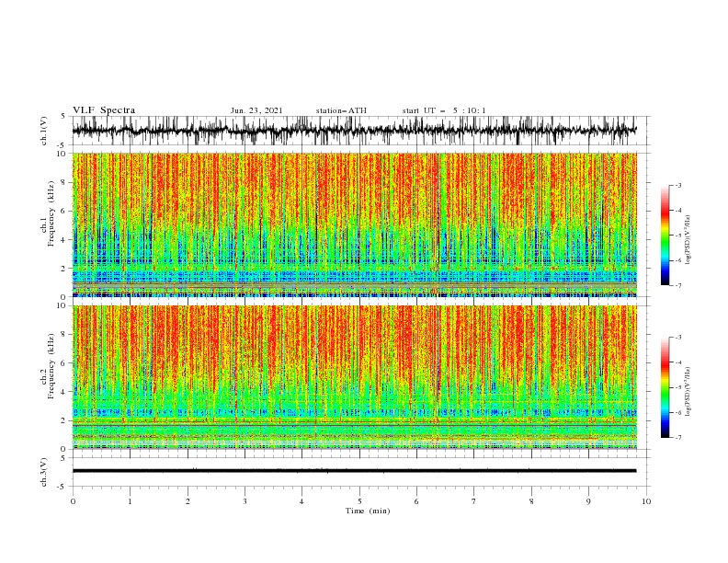The width and height of the screenshot is (728, 563).
Task: Click the time axis tick label "3"
Action: pyautogui.click(x=245, y=501)
